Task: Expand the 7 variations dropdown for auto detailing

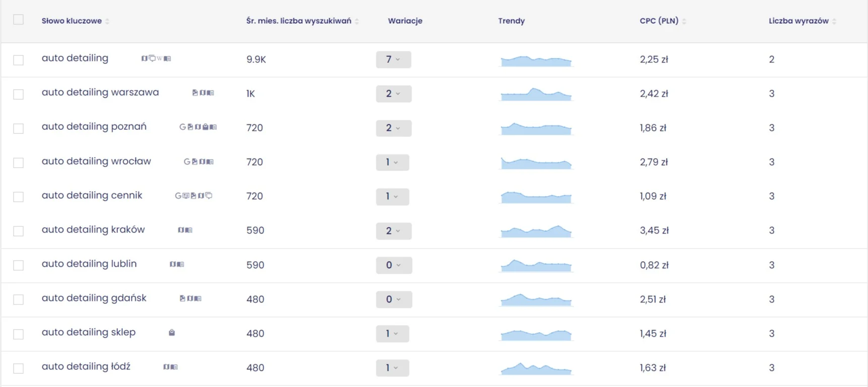Action: (x=393, y=59)
